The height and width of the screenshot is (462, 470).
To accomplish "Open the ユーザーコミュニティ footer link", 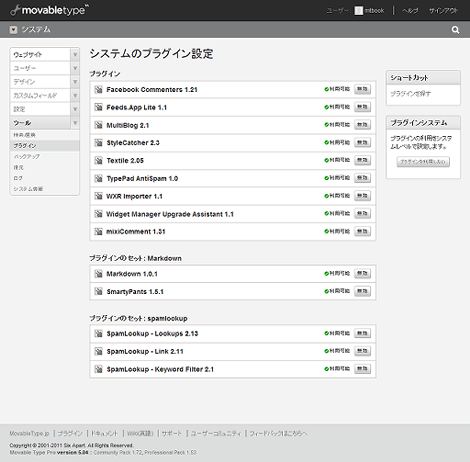I will (216, 433).
